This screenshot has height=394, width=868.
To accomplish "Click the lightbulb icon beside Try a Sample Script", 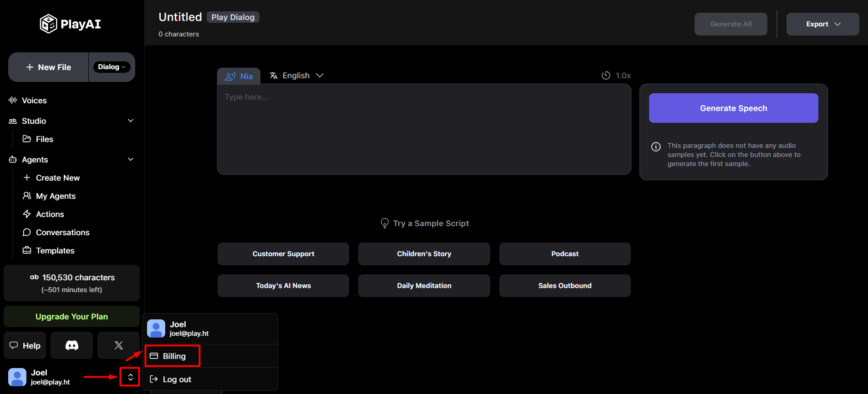I will tap(385, 223).
